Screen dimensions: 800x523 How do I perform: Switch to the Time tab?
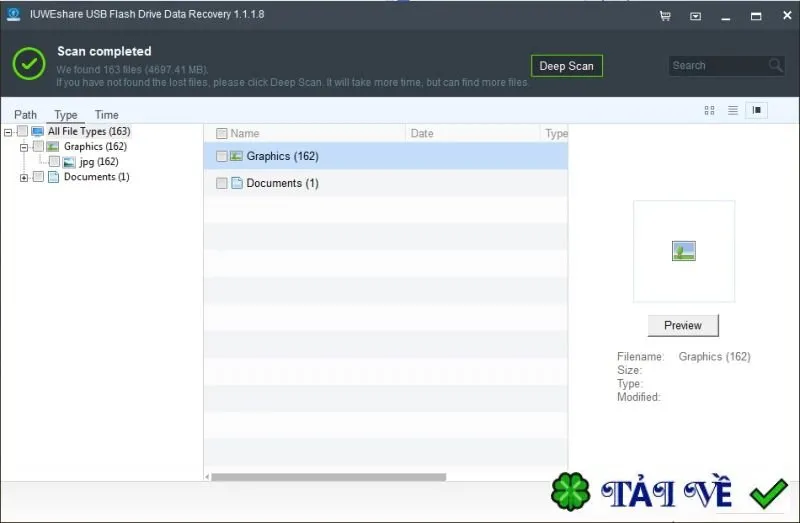107,115
